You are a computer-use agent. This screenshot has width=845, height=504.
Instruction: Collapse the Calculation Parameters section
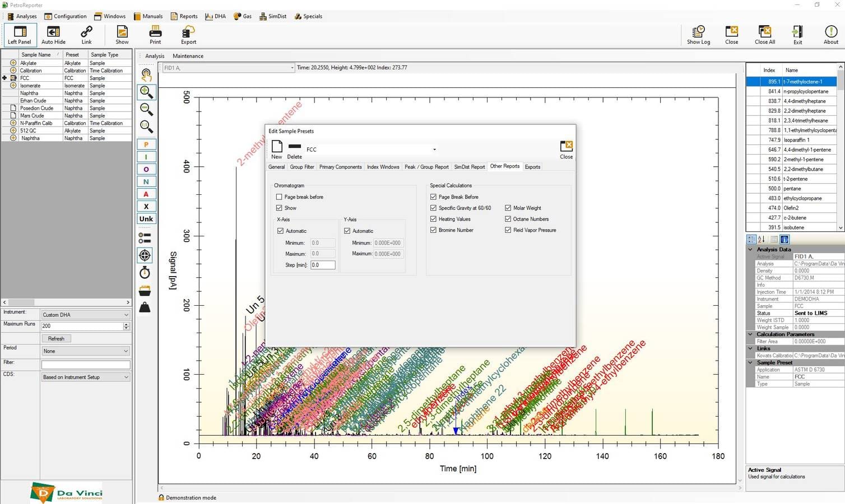tap(751, 334)
